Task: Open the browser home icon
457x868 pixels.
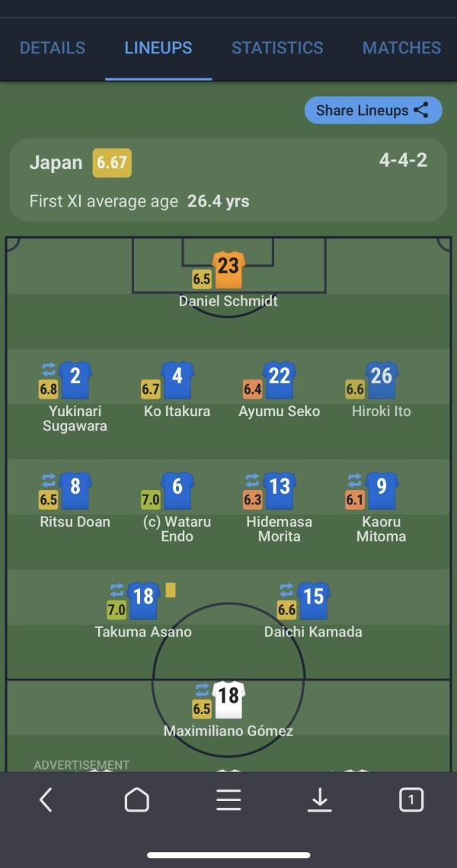Action: pos(136,800)
